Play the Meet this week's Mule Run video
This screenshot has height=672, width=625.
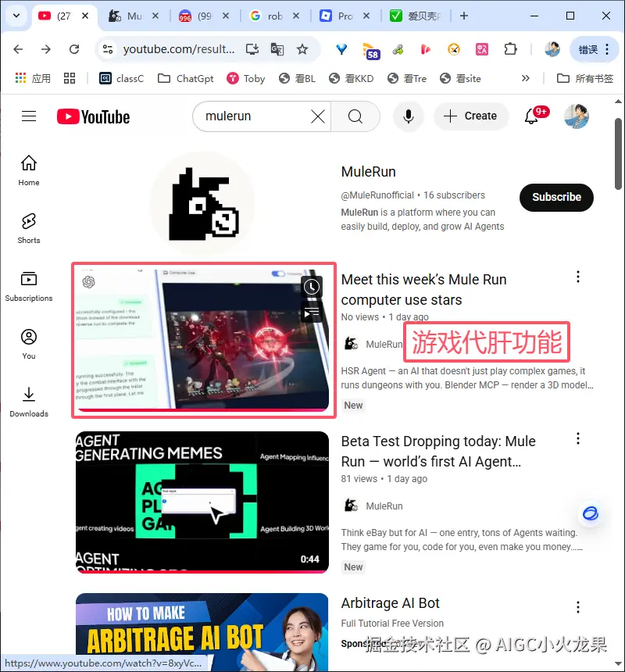(202, 340)
